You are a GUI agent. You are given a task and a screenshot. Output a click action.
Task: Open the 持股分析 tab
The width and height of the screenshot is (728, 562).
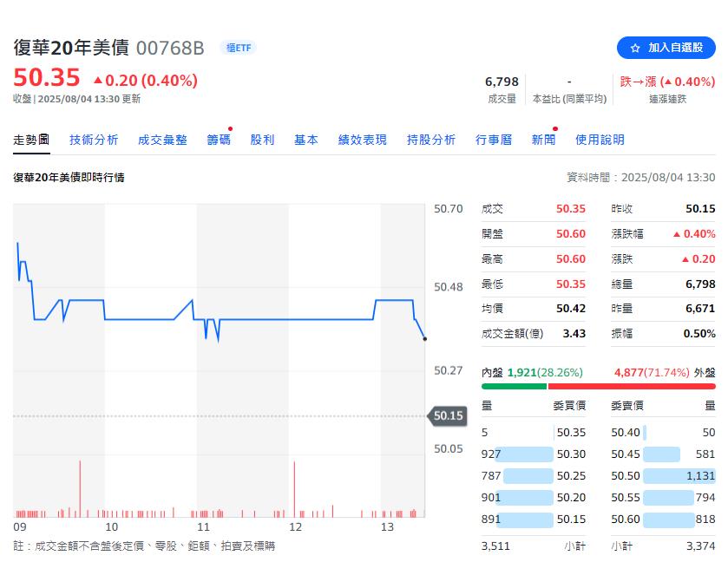coord(431,140)
